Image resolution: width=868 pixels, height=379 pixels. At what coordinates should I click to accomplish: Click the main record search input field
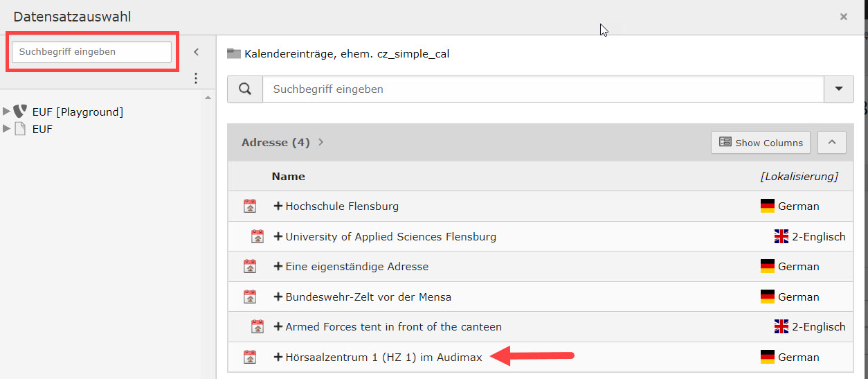[x=543, y=89]
